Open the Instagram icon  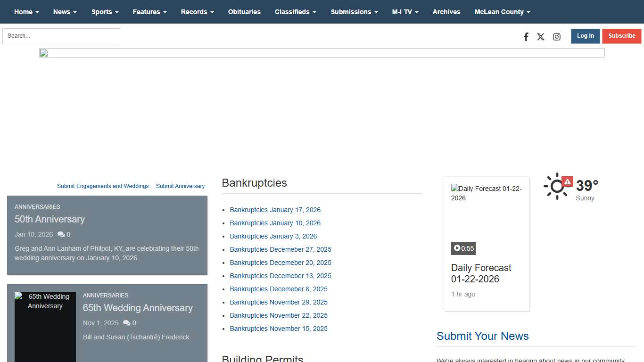(x=556, y=36)
